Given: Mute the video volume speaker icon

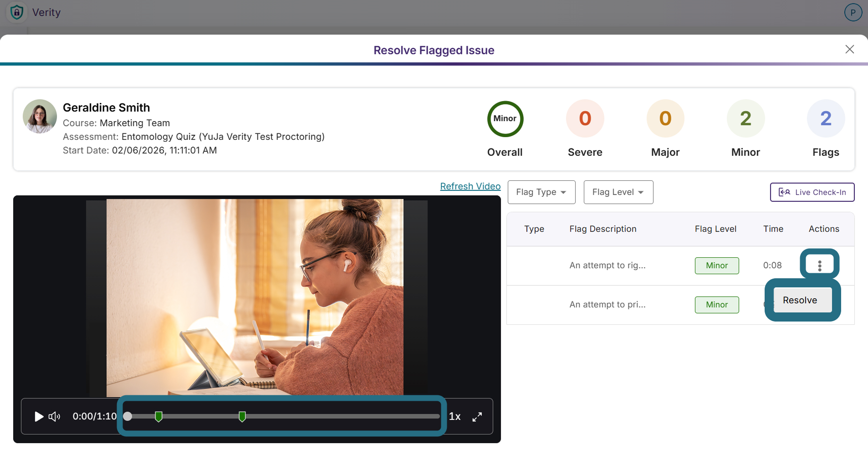Looking at the screenshot, I should tap(55, 417).
